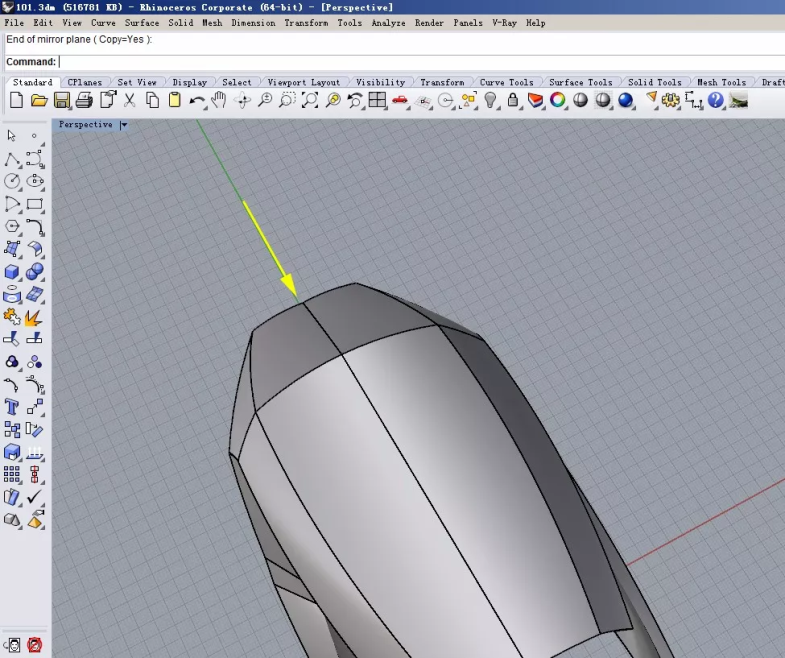Screen dimensions: 785x658
Task: Select the Box solid tool
Action: 12,272
